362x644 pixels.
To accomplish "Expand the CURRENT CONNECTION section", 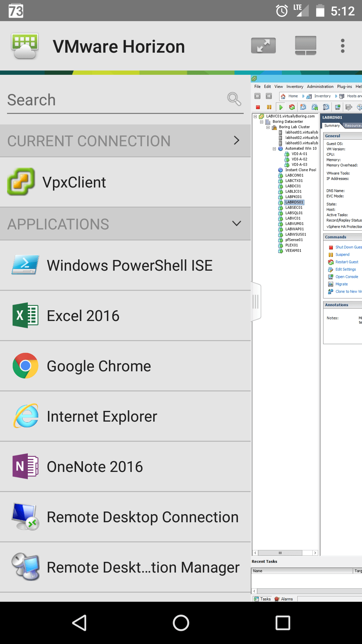I will 125,141.
